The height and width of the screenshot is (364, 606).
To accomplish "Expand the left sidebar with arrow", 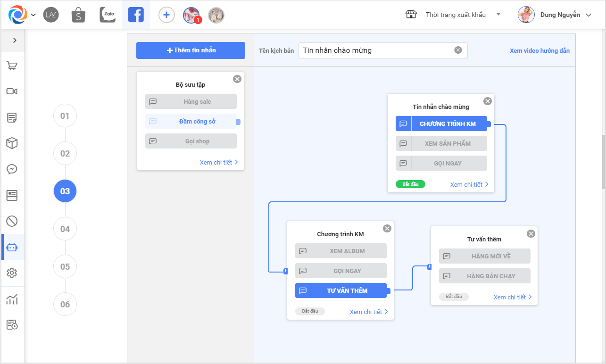I will point(15,41).
